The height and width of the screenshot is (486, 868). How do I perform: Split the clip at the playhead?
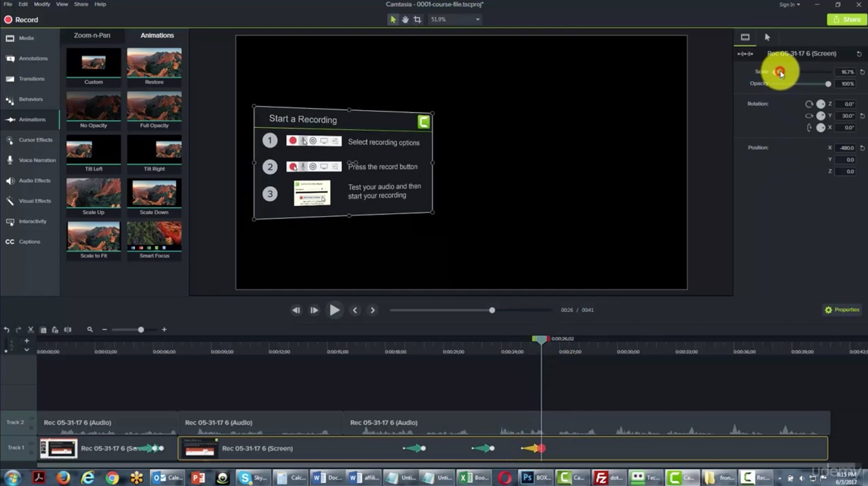tap(68, 330)
